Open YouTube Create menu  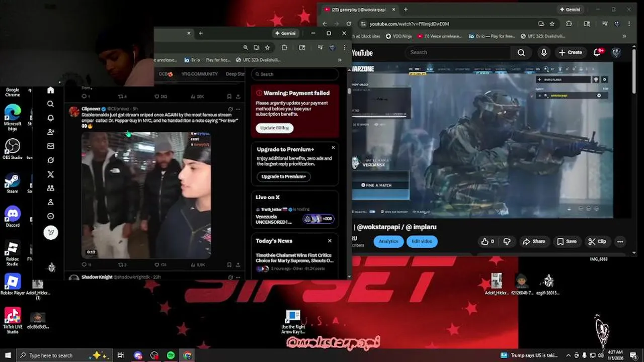tap(571, 52)
